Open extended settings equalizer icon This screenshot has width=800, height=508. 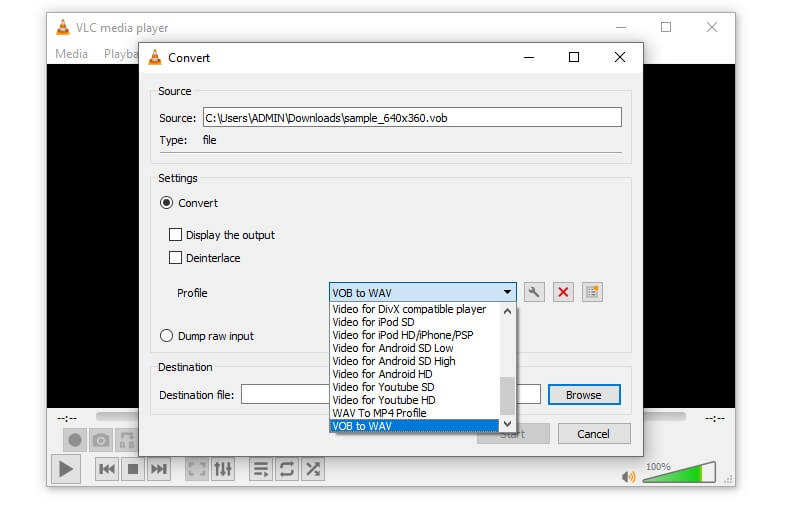[x=223, y=468]
